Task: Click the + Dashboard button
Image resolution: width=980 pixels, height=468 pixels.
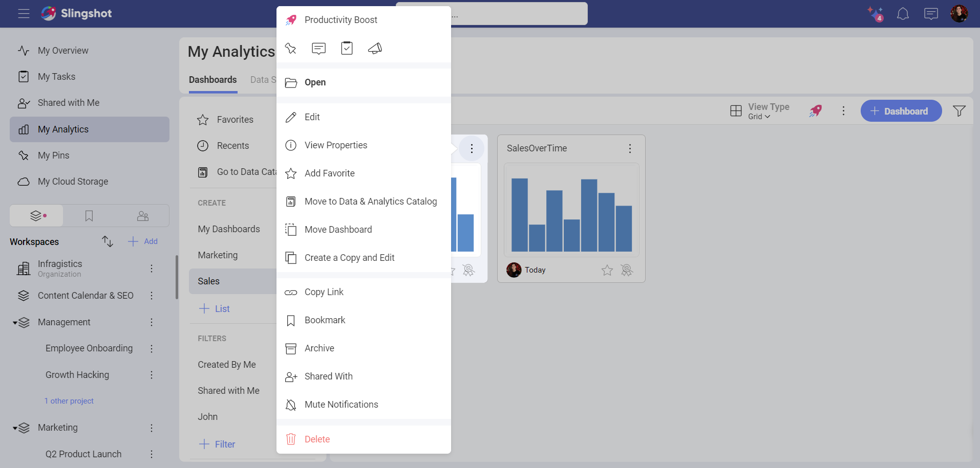Action: click(901, 111)
